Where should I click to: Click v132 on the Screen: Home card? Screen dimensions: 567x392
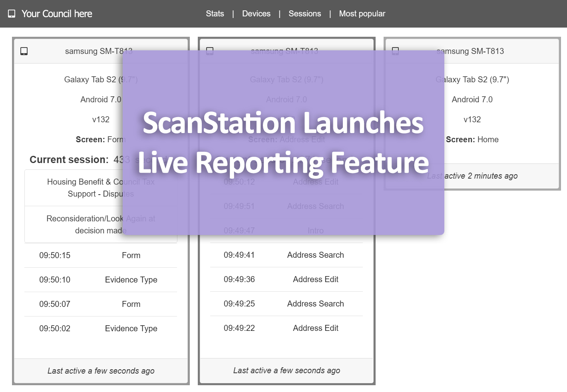472,119
